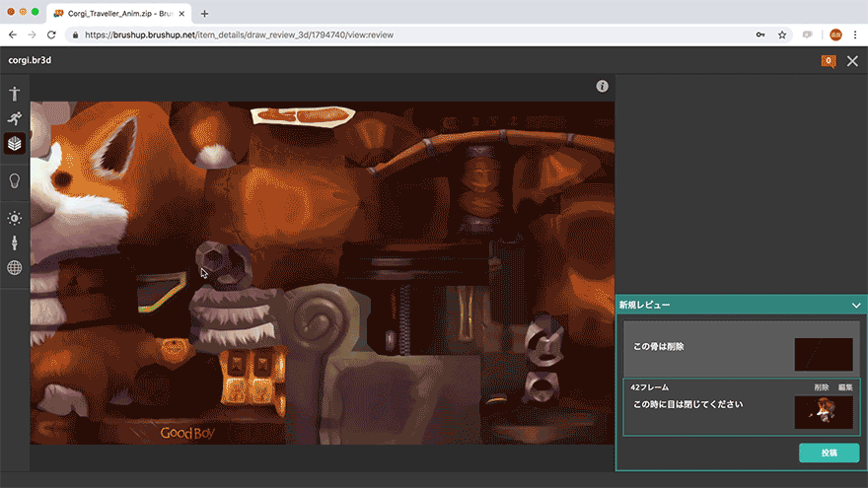
Task: Select the この時に目は閉じてください comment
Action: point(688,404)
